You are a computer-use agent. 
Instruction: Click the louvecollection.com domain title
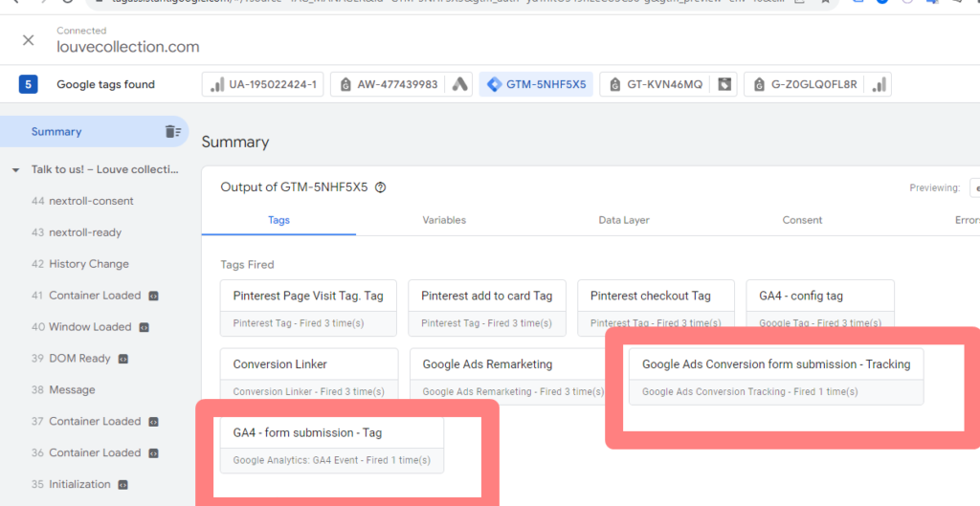(128, 47)
